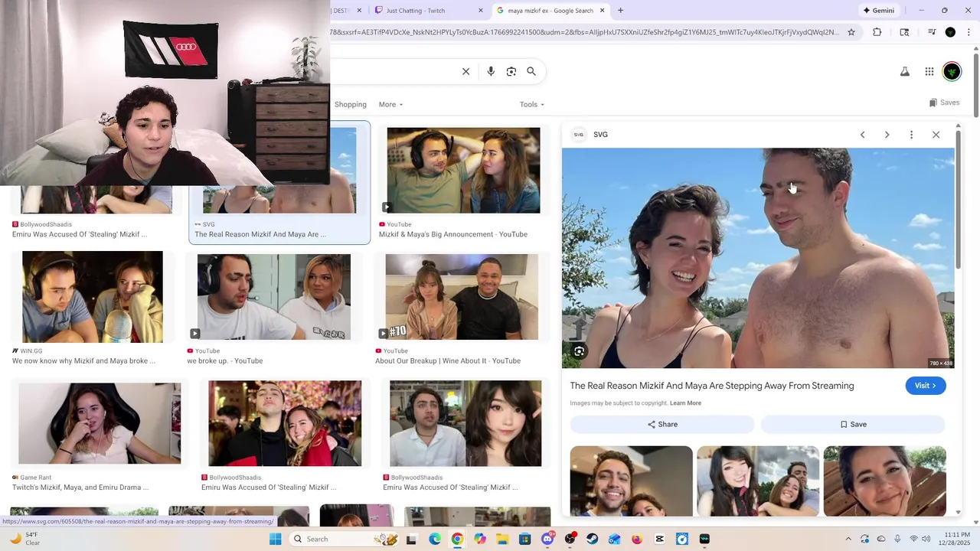Show hidden system tray icons
Screen dimensions: 980x551
[848, 539]
